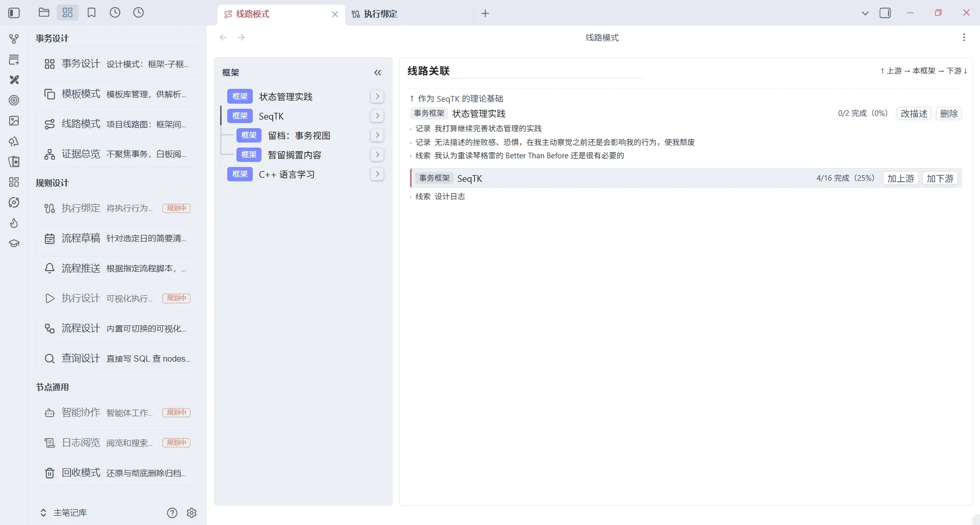Navigate back with left arrow
980x525 pixels.
223,37
